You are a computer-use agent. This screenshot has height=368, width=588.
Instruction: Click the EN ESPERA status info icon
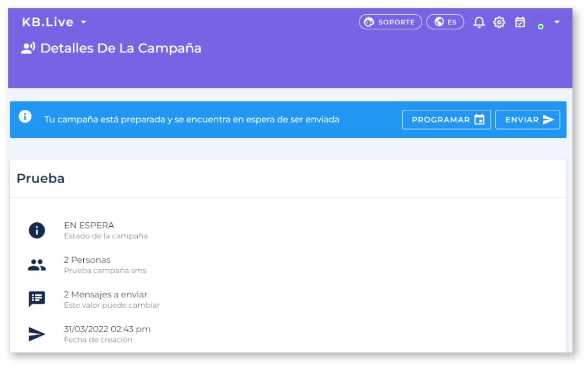37,230
